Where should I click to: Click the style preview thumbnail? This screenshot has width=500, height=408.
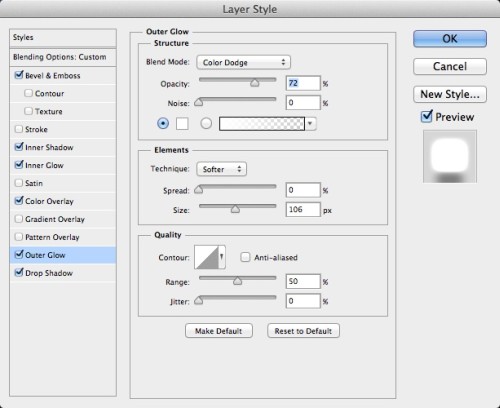click(450, 156)
